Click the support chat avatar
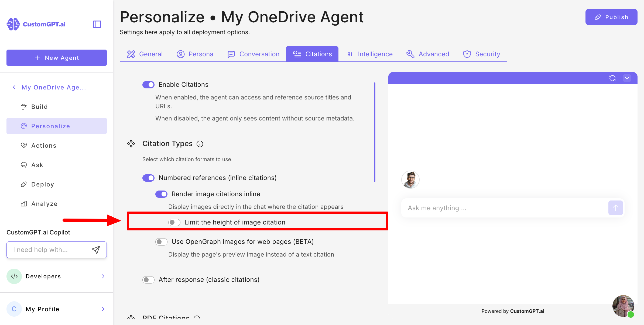This screenshot has width=644, height=325. (623, 306)
